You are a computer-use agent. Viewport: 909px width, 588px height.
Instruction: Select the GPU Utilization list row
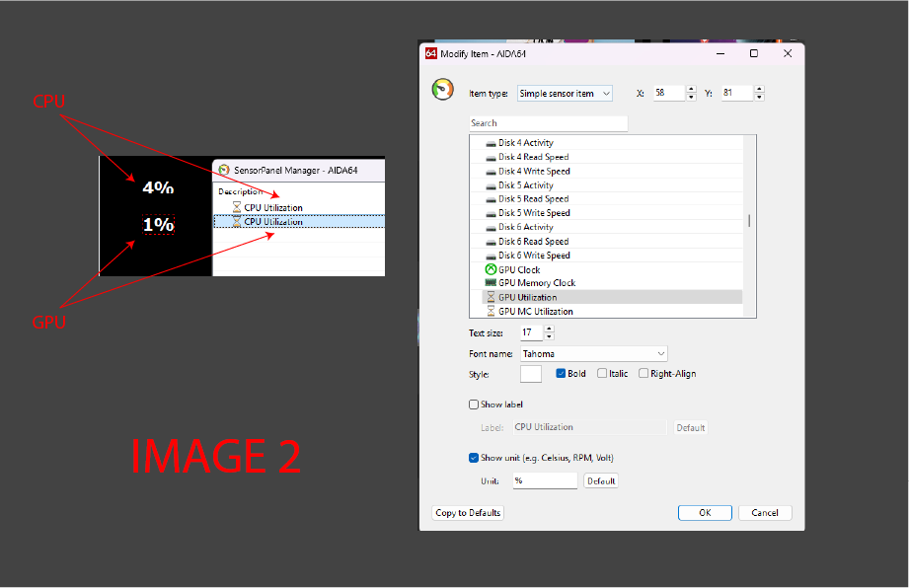point(612,297)
